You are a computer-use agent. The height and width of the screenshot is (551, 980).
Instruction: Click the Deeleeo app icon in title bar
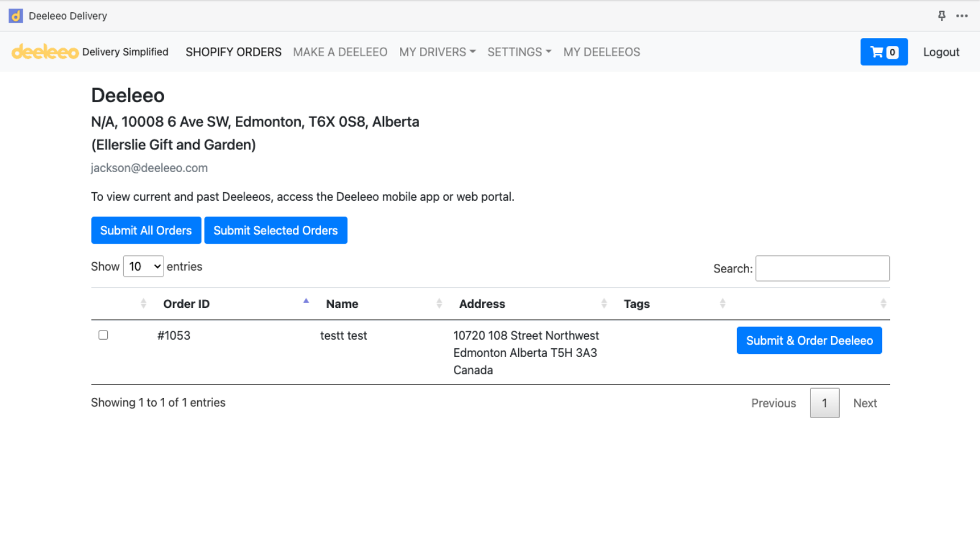(15, 16)
